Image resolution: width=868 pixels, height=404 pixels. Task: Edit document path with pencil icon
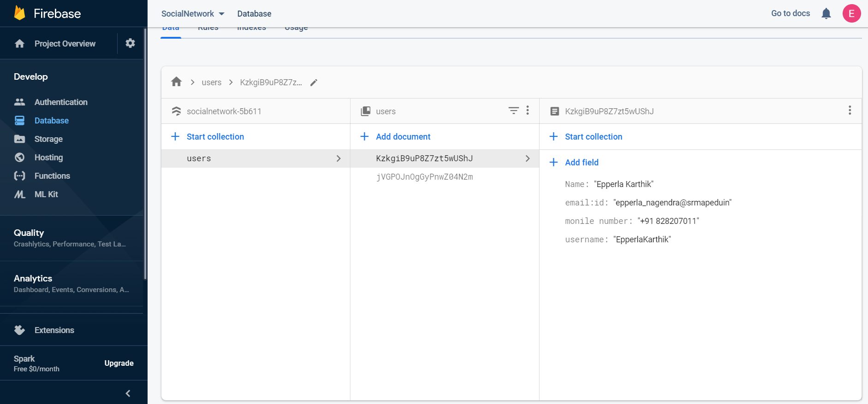pyautogui.click(x=314, y=82)
